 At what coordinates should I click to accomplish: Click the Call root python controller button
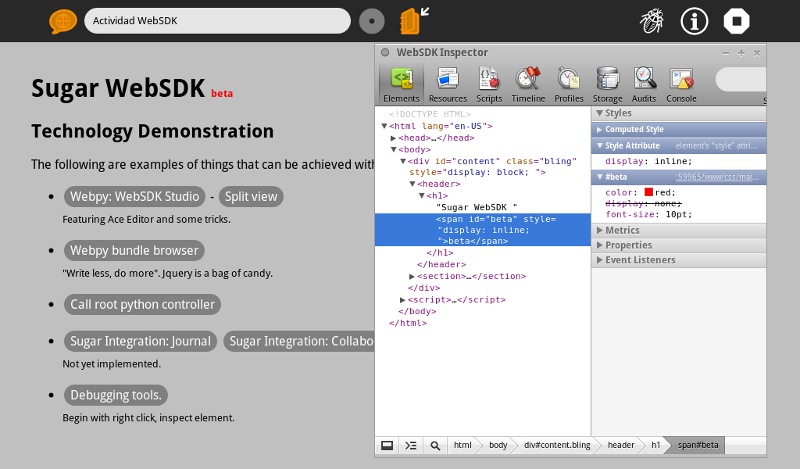pos(142,304)
